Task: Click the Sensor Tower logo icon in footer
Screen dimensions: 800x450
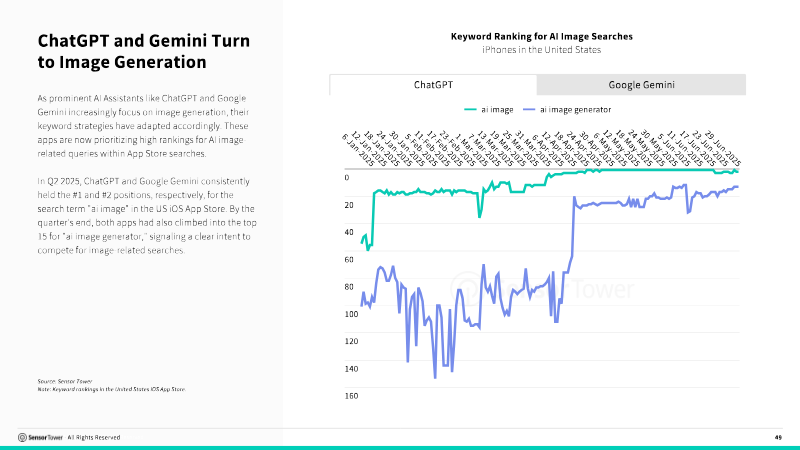Action: tap(22, 437)
